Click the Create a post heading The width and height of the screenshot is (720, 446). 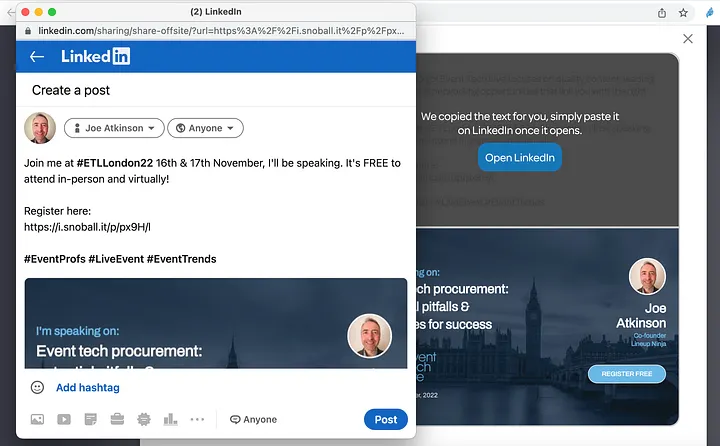(71, 90)
